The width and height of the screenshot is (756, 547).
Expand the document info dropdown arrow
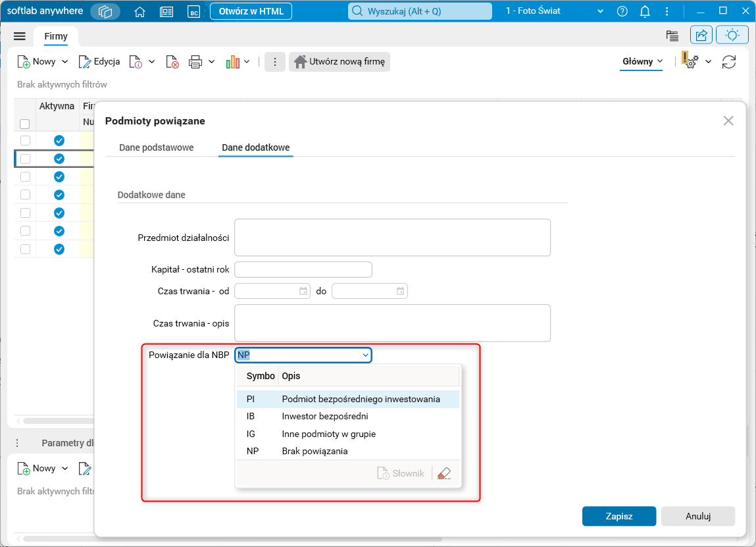click(x=152, y=62)
